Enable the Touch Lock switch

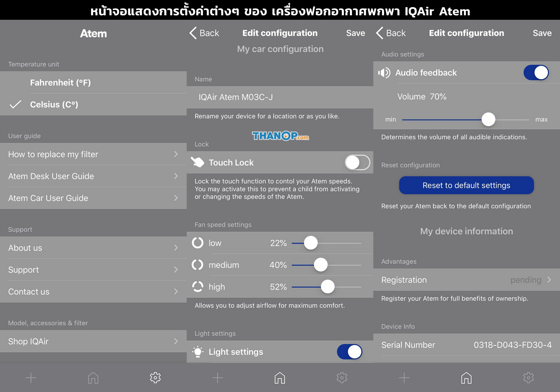[357, 162]
